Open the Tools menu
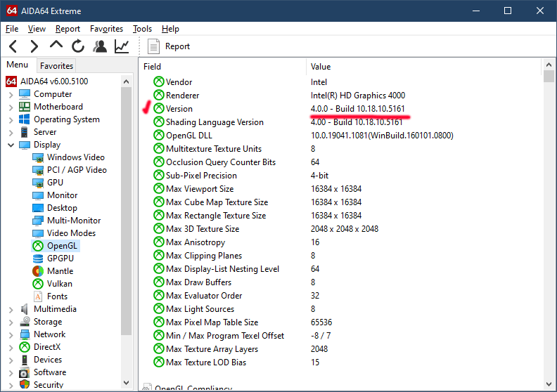The image size is (557, 392). pyautogui.click(x=142, y=29)
